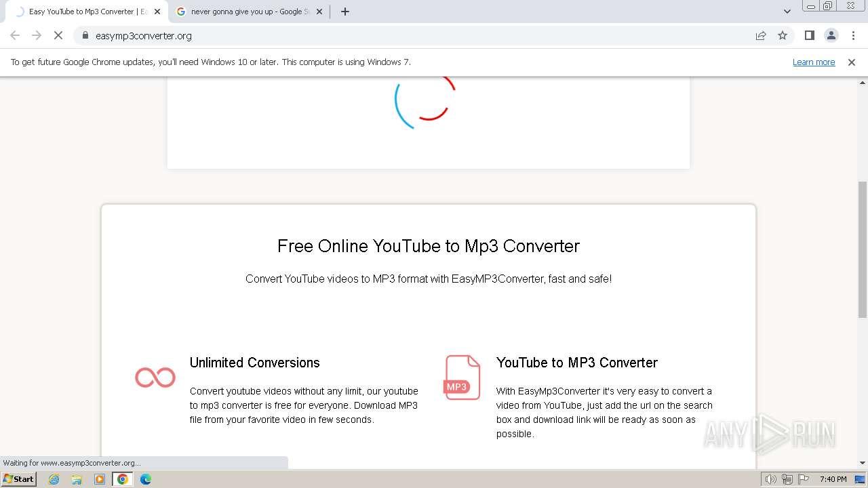Click the infinity Unlimited Conversions icon
The image size is (868, 488).
tap(155, 378)
